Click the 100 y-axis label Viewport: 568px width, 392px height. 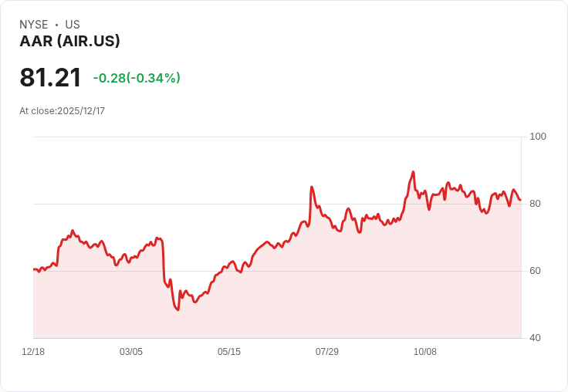pyautogui.click(x=537, y=137)
